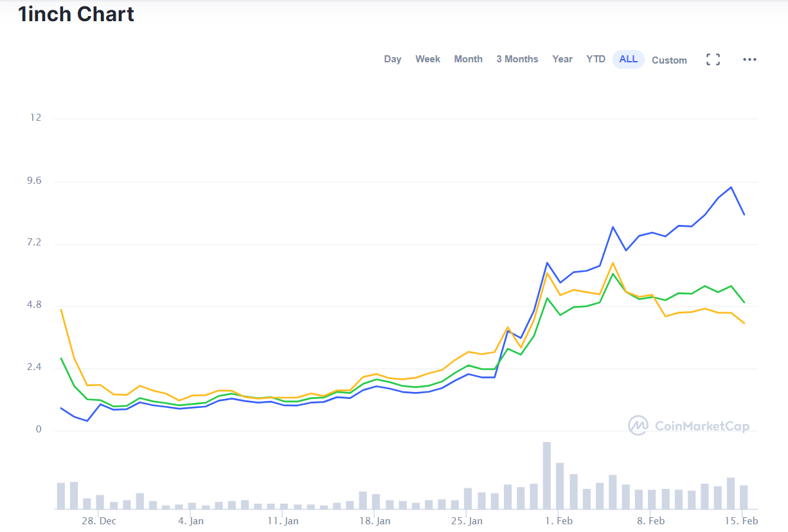Click the tallest volume bar near 1. Feb
The width and height of the screenshot is (788, 532).
click(x=547, y=475)
